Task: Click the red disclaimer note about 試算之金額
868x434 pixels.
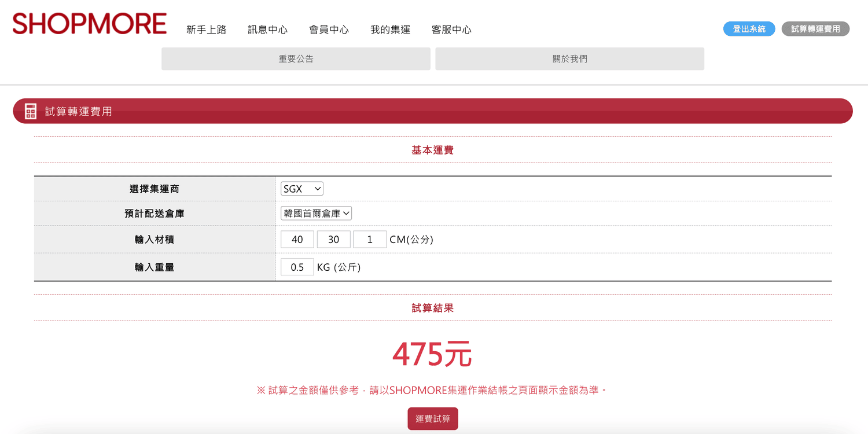Action: pos(433,390)
